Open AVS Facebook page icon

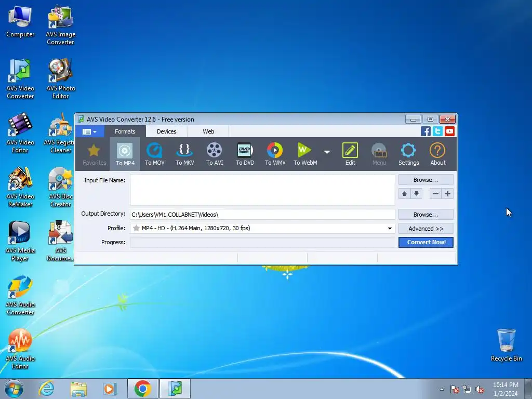click(x=425, y=131)
